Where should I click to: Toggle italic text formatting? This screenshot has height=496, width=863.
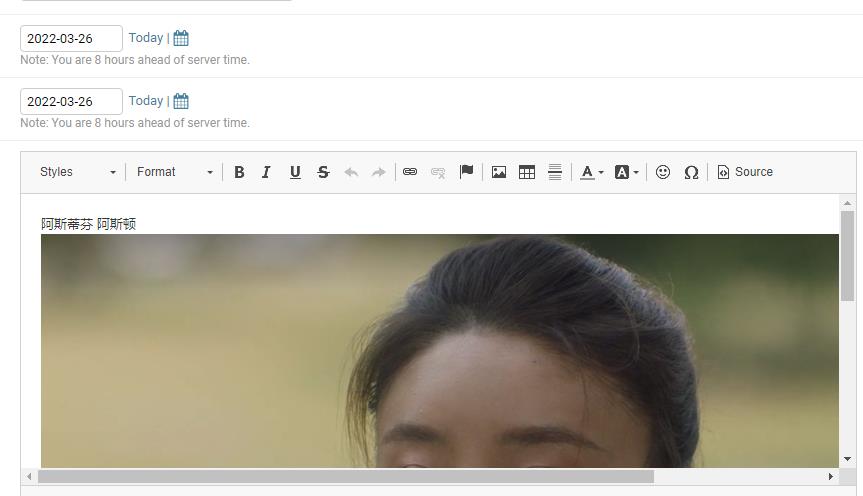(266, 172)
